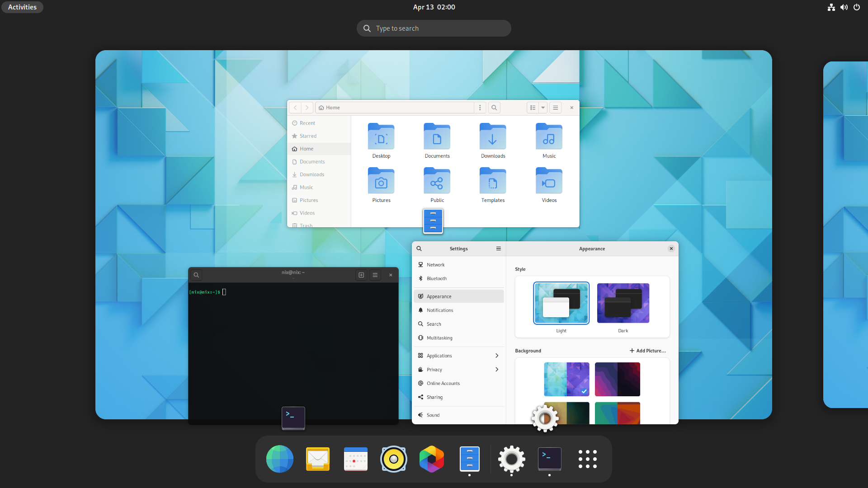868x488 pixels.
Task: Open Terminal from the dock
Action: pos(549,459)
